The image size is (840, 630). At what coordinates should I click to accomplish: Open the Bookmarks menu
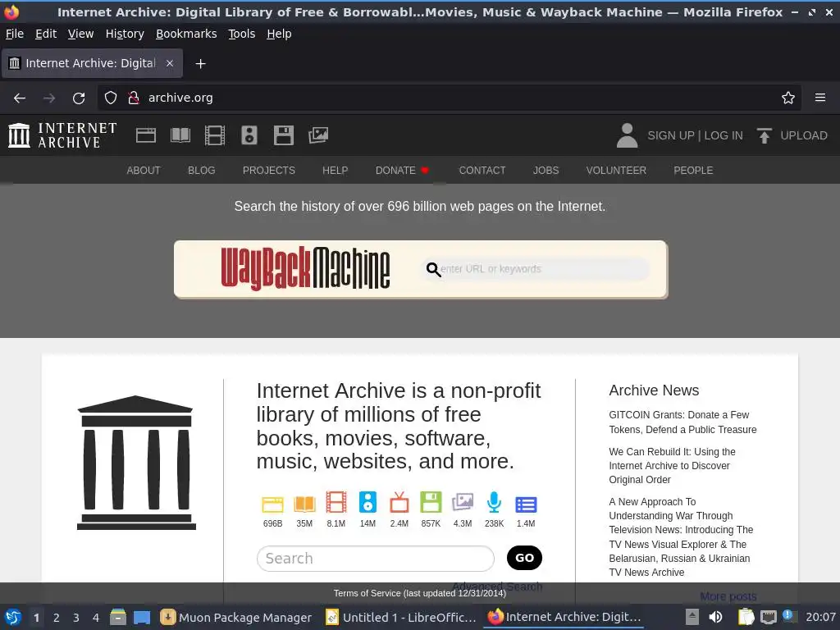[186, 34]
